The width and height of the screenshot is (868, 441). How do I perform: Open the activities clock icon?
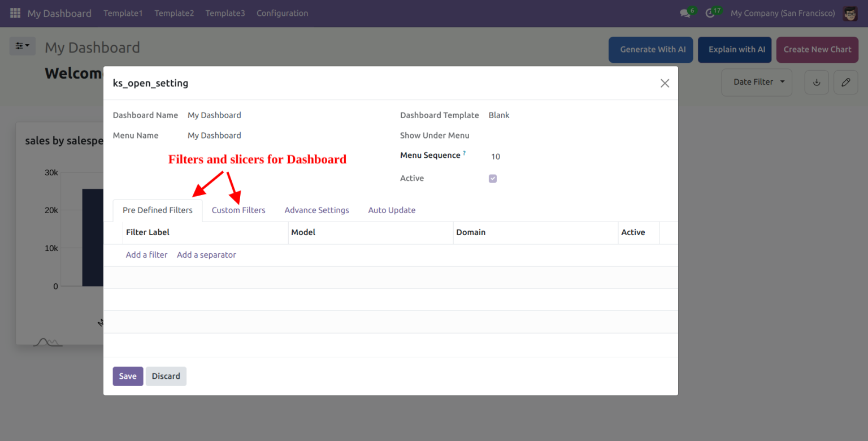click(x=711, y=13)
